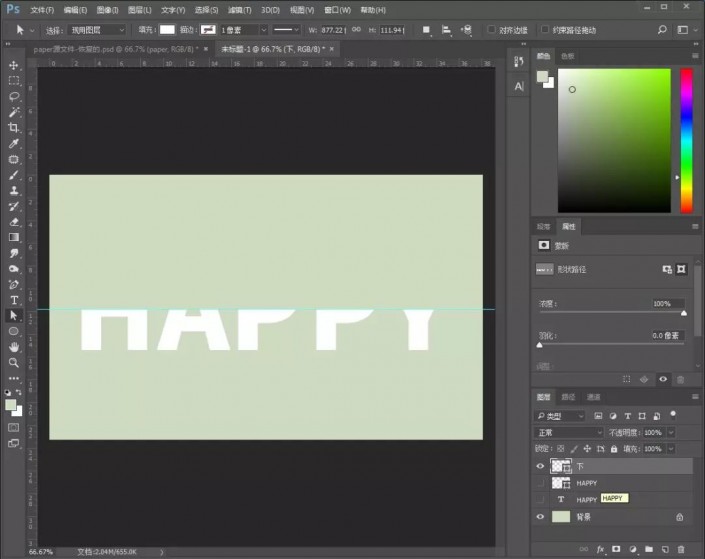
Task: Toggle Quick Mask mode
Action: coord(13,427)
